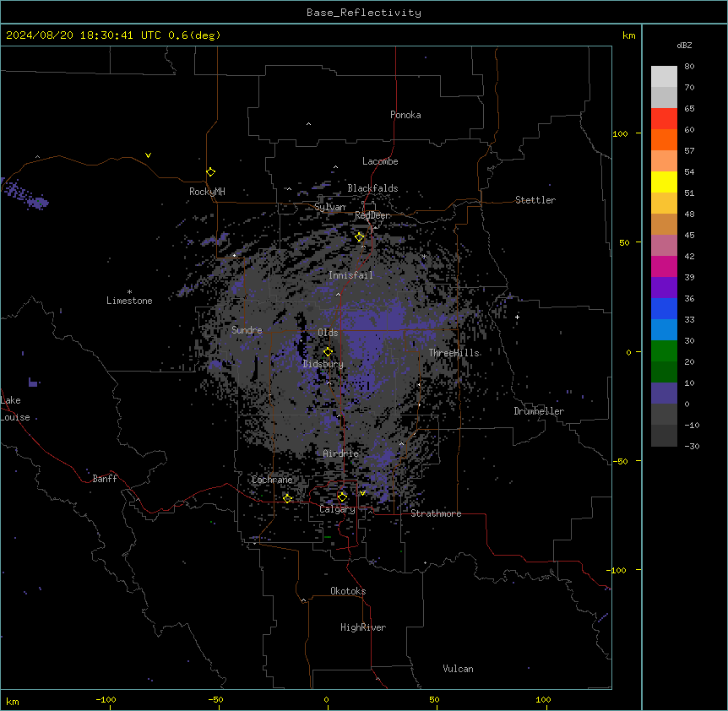This screenshot has width=728, height=711.
Task: Select the Vulcan city label
Action: pos(459,669)
